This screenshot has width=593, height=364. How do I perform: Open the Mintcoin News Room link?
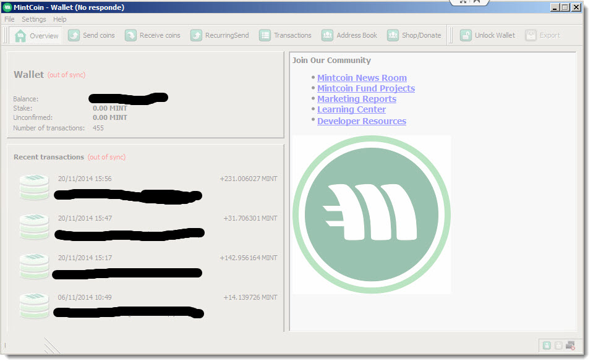click(x=362, y=78)
